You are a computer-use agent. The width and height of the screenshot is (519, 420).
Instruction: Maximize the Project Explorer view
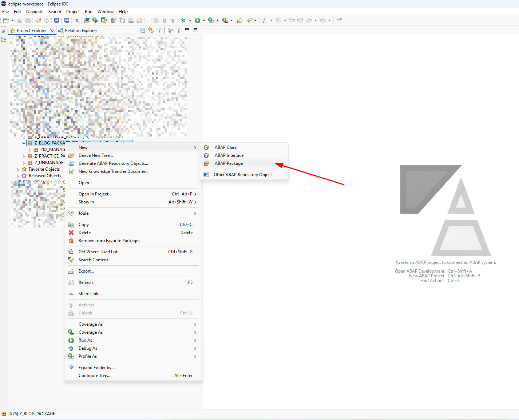pyautogui.click(x=195, y=30)
